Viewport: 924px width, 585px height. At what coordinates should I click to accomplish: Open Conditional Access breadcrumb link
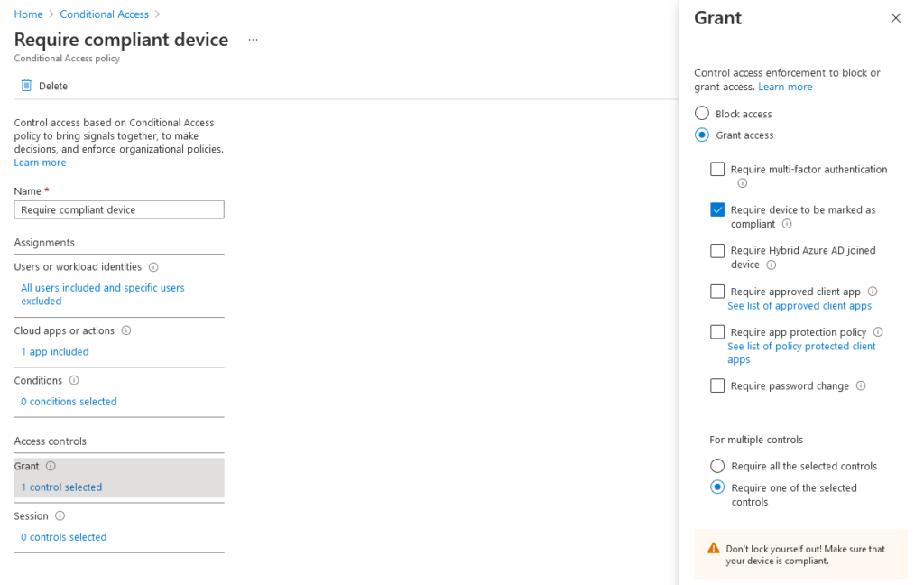(105, 14)
